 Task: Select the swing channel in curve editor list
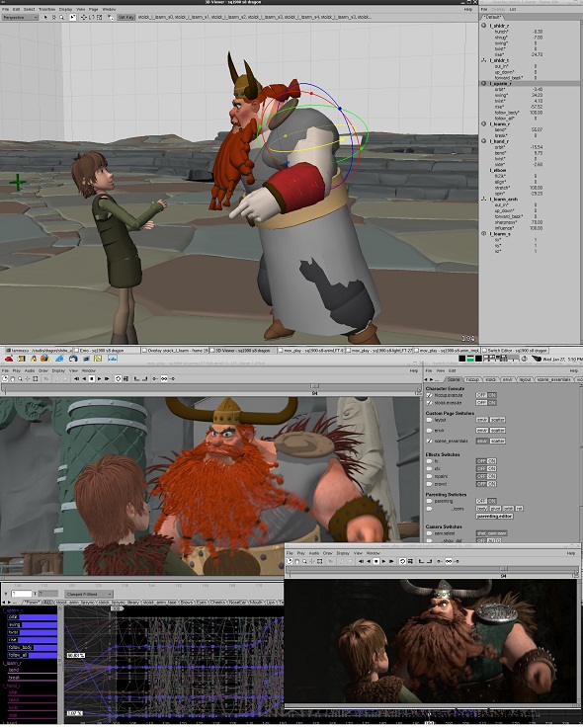pos(32,624)
